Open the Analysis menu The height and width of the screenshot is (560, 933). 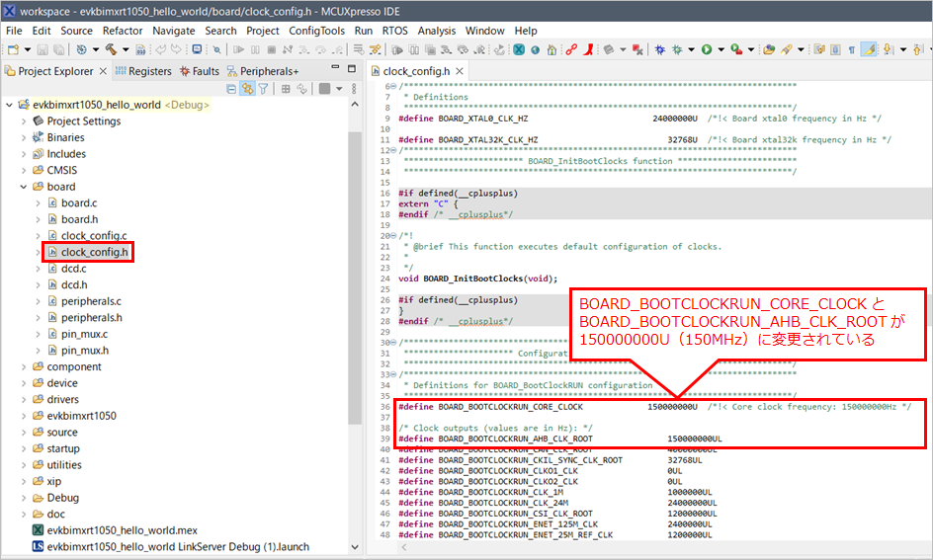(x=436, y=31)
